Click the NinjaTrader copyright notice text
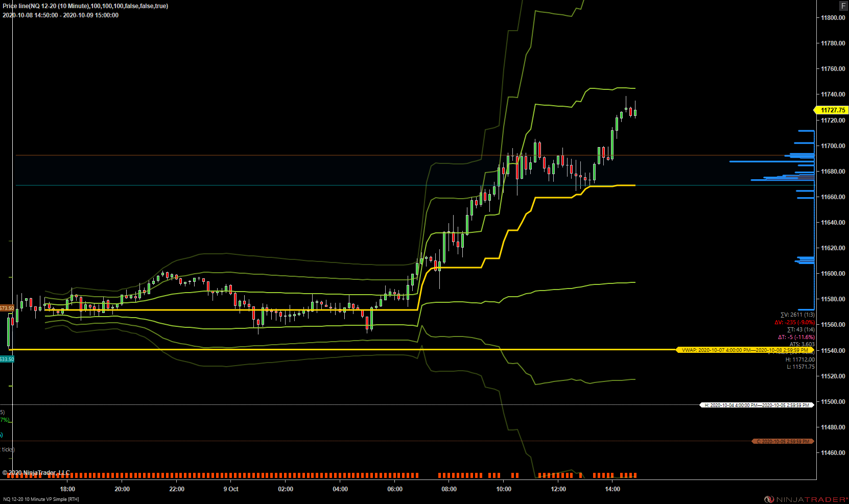Screen dimensions: 849x504 click(36, 473)
